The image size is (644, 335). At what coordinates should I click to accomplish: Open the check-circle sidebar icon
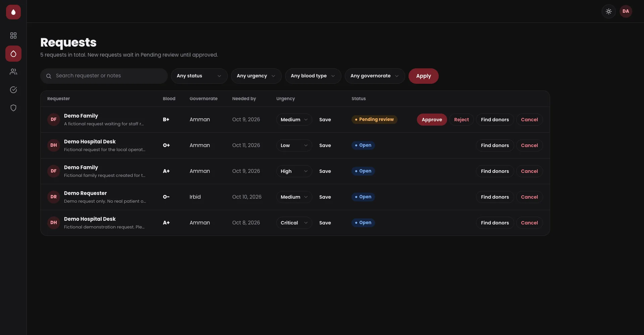(x=13, y=90)
